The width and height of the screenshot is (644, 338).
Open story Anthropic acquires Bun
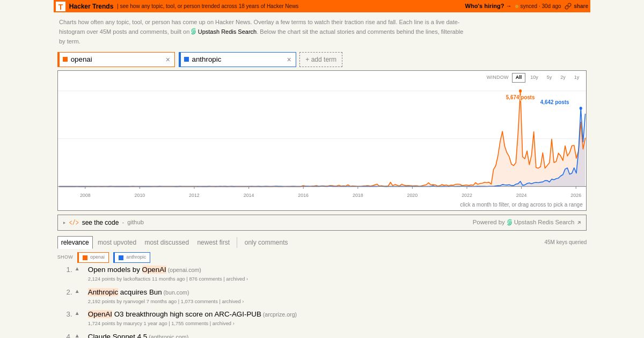pos(125,292)
